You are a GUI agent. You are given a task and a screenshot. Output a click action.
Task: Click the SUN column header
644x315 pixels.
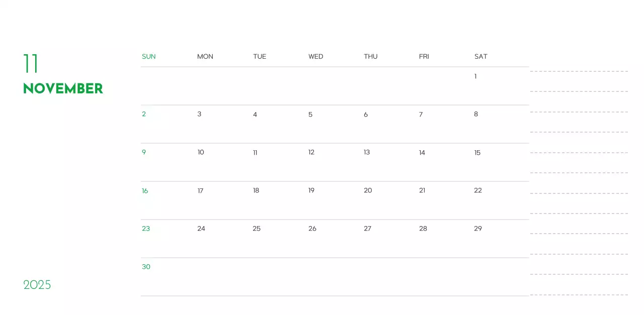[x=149, y=56]
